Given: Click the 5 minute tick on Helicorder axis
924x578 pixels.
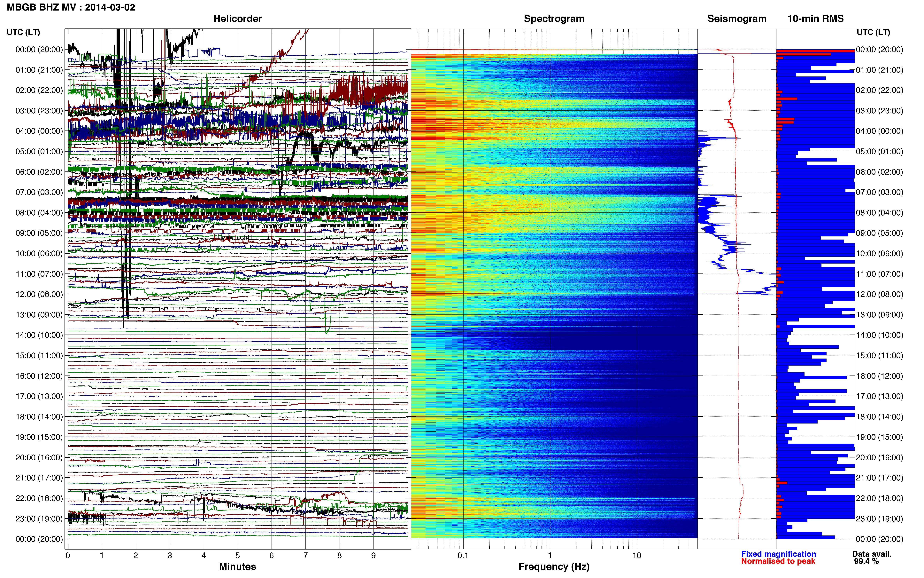Looking at the screenshot, I should [238, 555].
